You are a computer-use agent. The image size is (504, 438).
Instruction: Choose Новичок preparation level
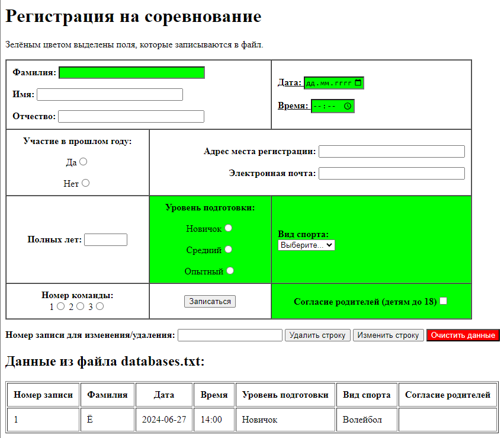tap(228, 228)
